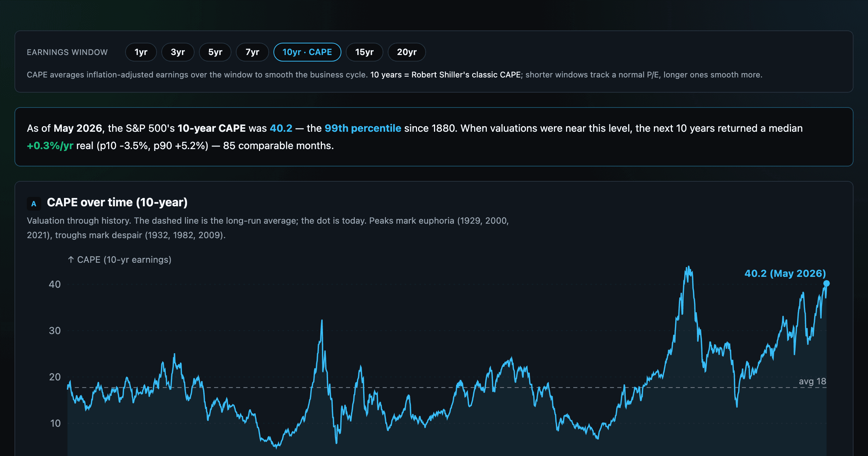Click the '+0.3%/yr' return figure
Viewport: 868px width, 456px height.
pyautogui.click(x=50, y=145)
